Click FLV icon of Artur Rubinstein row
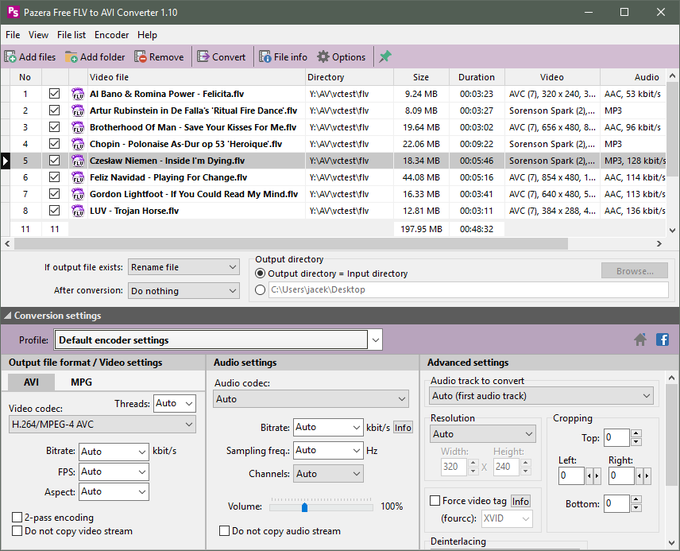The image size is (680, 551). pyautogui.click(x=78, y=111)
